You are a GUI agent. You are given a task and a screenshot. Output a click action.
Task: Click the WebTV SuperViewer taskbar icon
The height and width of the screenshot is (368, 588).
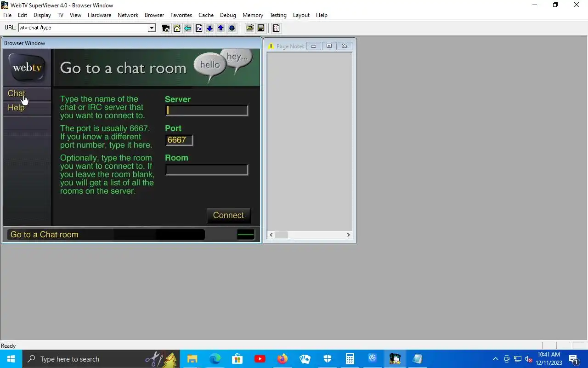(395, 359)
